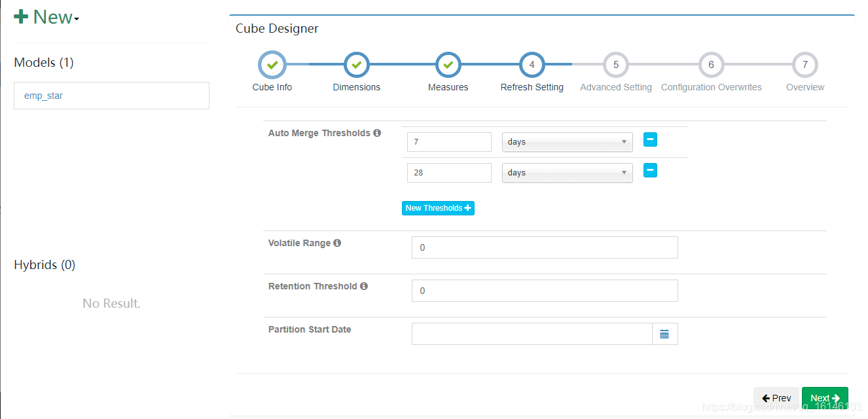Click the Models (1) heading
This screenshot has width=868, height=419.
(x=44, y=62)
